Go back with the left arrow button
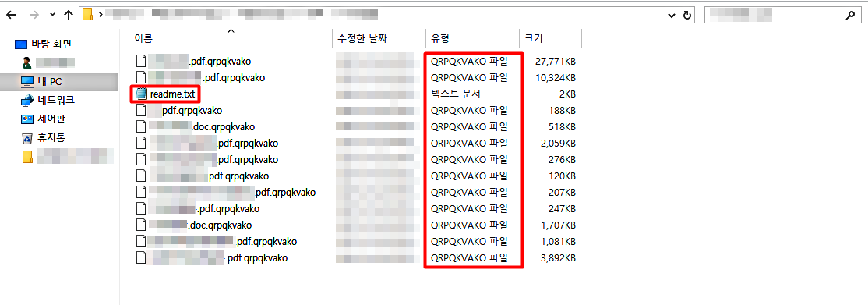This screenshot has height=305, width=868. (10, 16)
